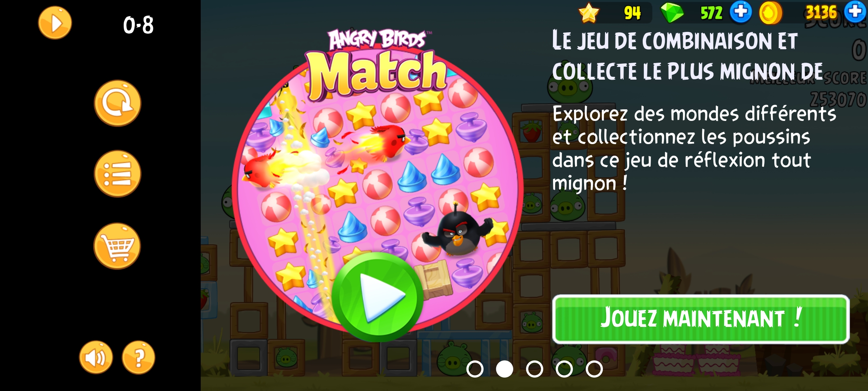Tap the Le jeu de combinaison headline

point(687,55)
